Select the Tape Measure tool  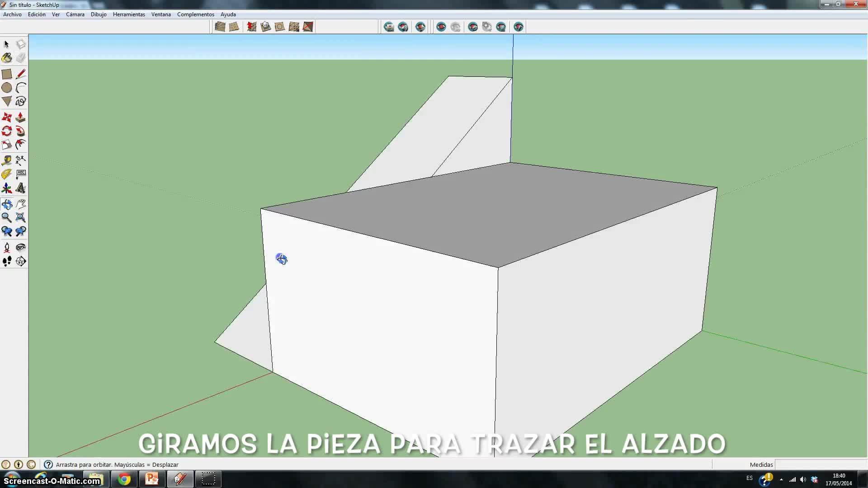tap(7, 160)
